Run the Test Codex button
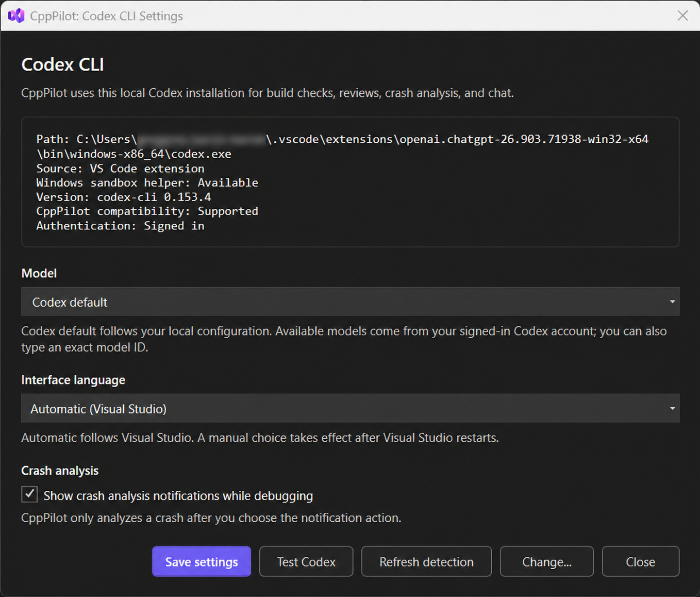 306,561
